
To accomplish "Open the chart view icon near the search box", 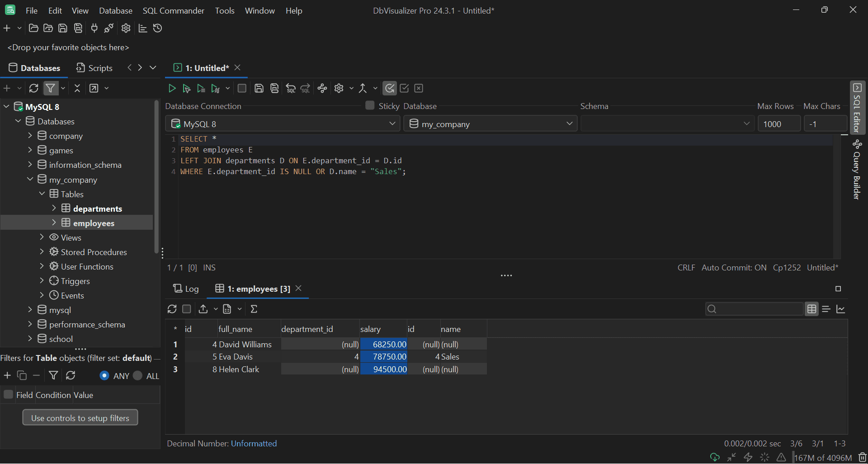I will pos(841,309).
